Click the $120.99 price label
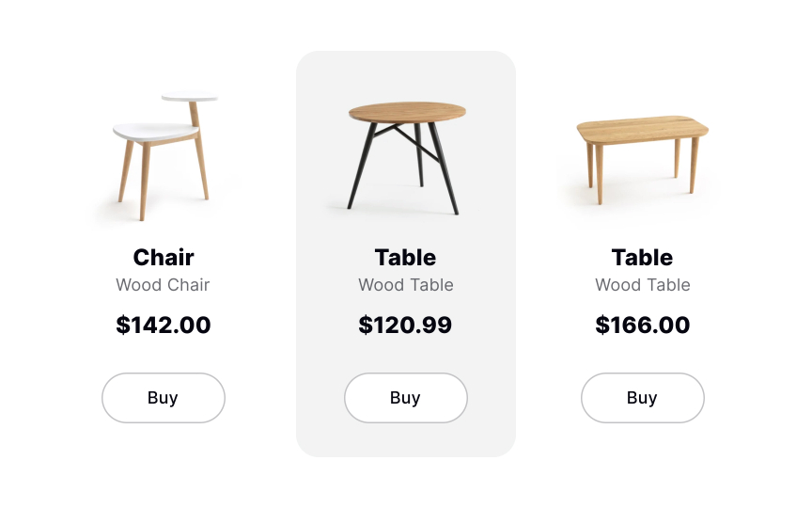Image resolution: width=812 pixels, height=508 pixels. click(405, 325)
